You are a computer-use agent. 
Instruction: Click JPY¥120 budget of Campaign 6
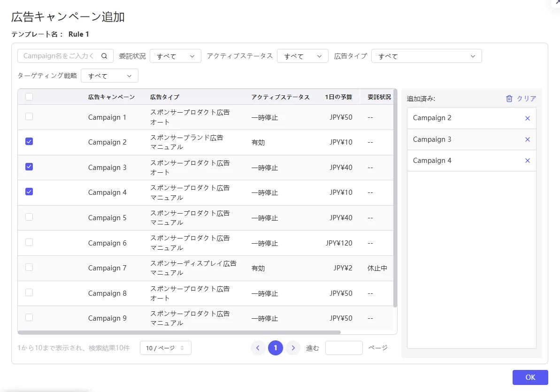click(339, 243)
